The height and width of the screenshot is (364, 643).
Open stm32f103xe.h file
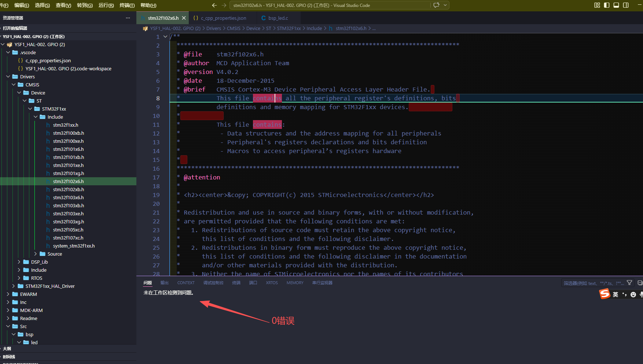click(68, 213)
